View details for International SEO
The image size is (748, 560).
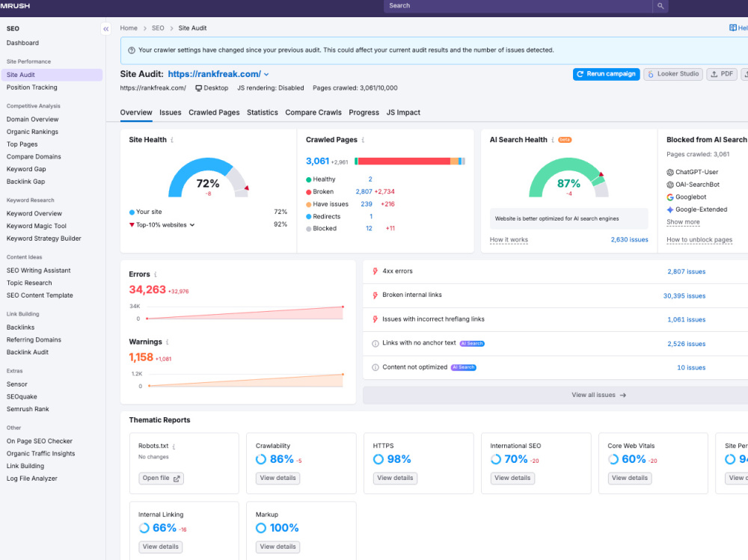[512, 478]
